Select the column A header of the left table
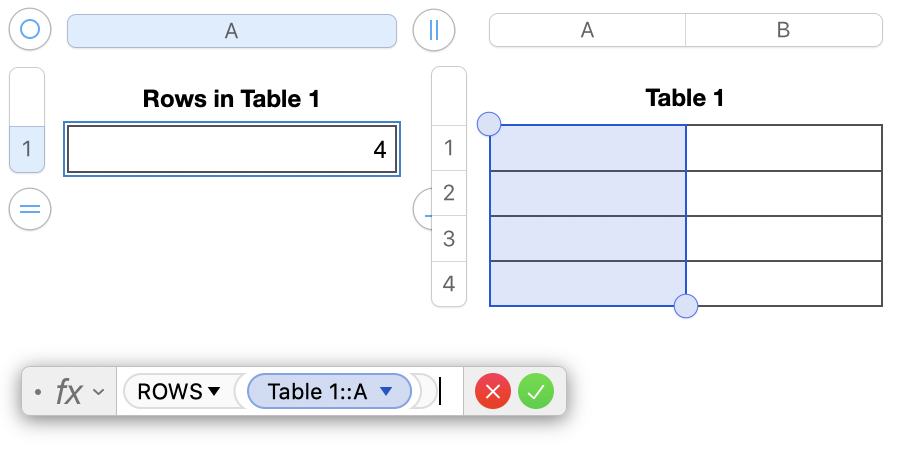 point(231,31)
